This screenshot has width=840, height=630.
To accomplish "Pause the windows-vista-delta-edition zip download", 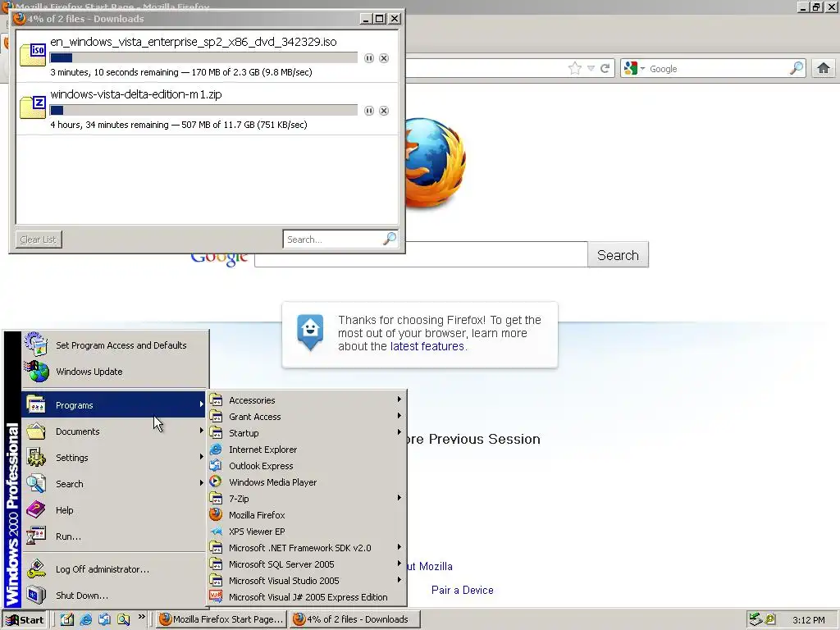I will click(368, 111).
